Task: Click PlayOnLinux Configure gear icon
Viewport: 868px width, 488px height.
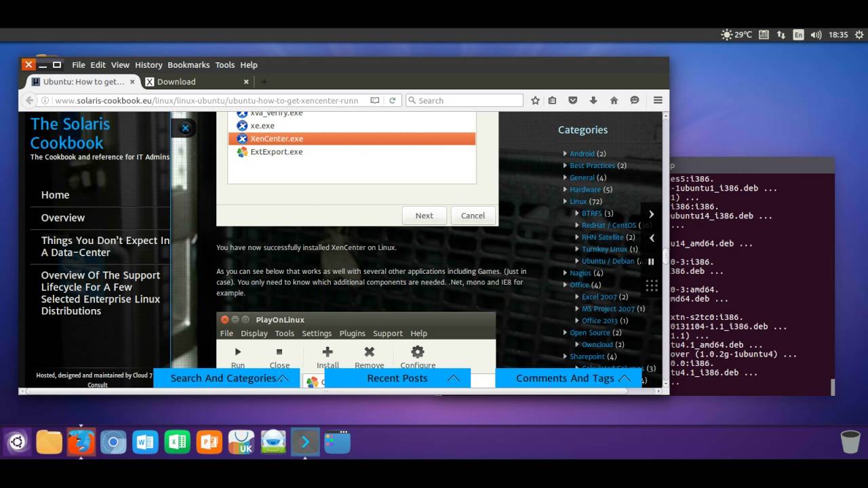Action: coord(418,352)
